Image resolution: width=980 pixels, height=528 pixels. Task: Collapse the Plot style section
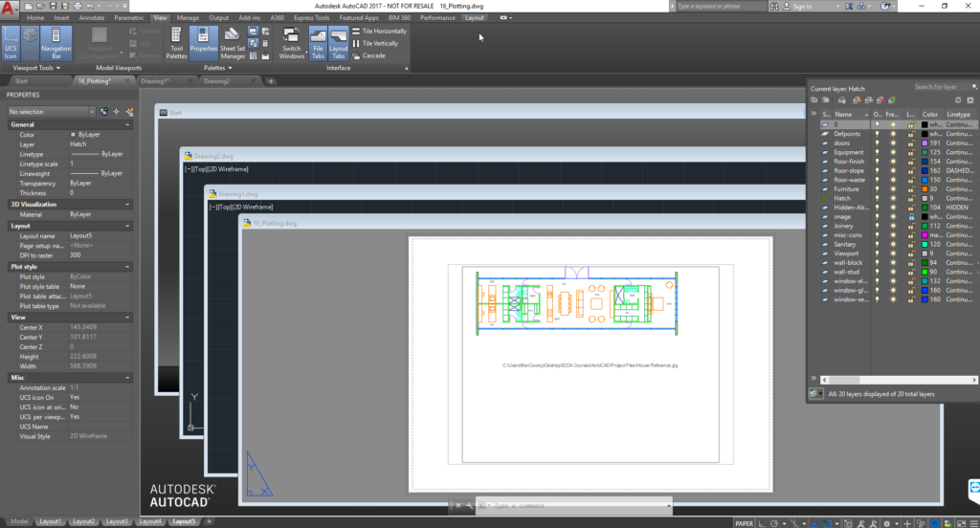click(127, 267)
